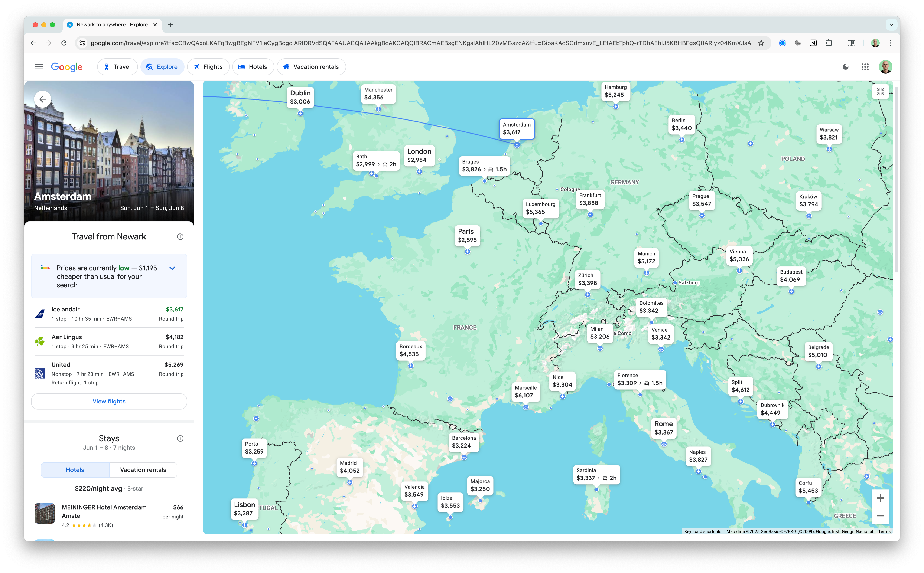Toggle dark mode with the moon icon

(x=845, y=67)
